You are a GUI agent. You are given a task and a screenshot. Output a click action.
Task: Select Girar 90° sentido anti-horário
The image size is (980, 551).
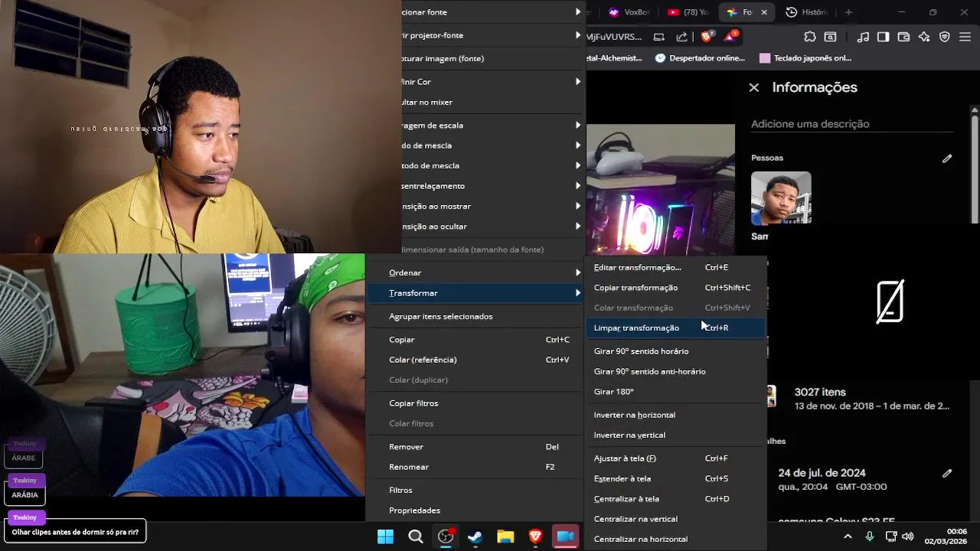(x=675, y=371)
